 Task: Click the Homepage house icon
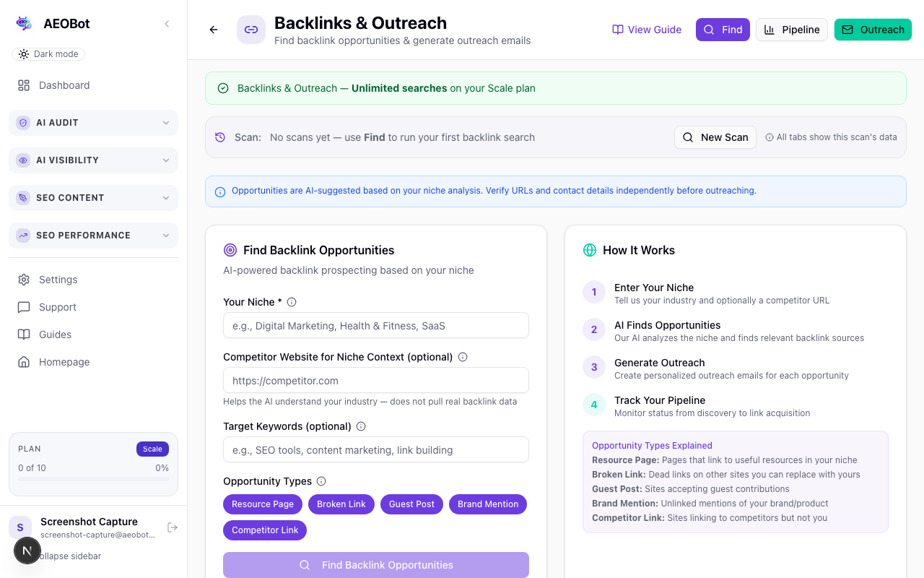click(24, 362)
